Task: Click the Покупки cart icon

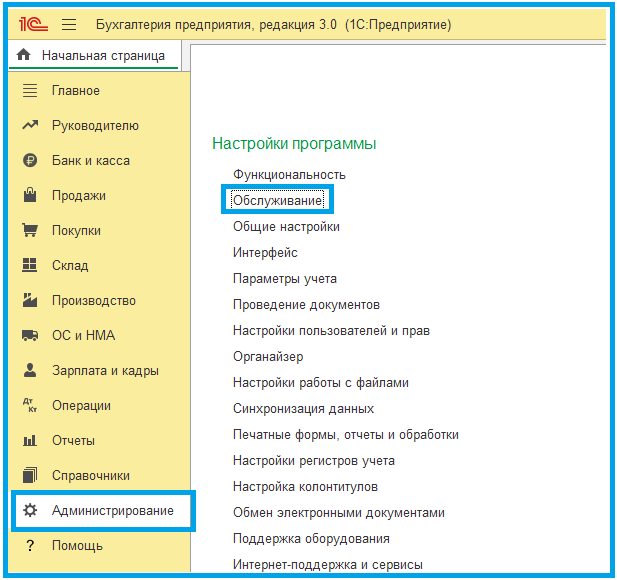Action: (30, 230)
